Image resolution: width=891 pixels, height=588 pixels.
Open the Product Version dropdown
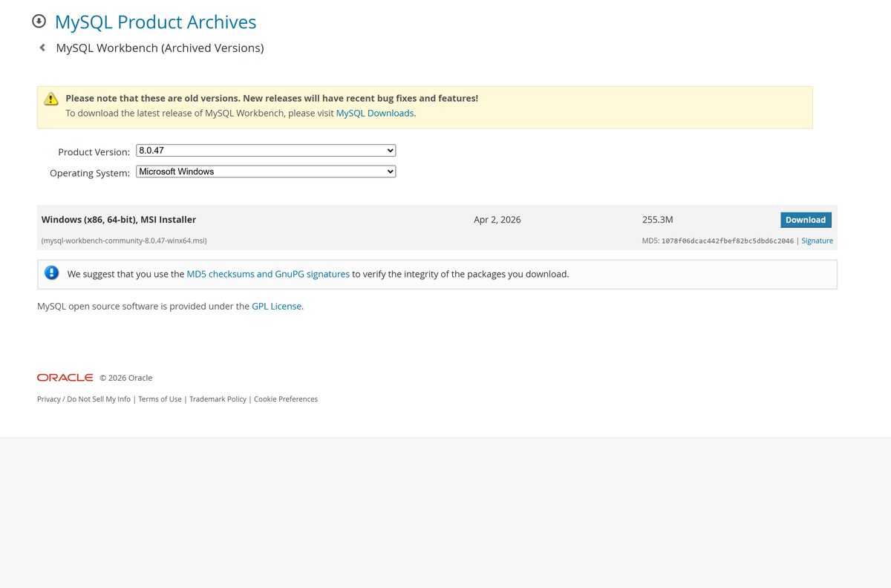pos(266,151)
